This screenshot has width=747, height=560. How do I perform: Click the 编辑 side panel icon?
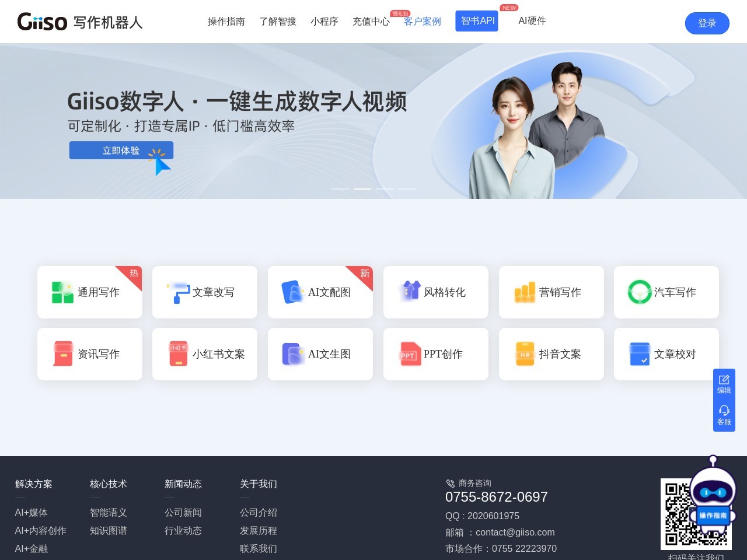[724, 384]
